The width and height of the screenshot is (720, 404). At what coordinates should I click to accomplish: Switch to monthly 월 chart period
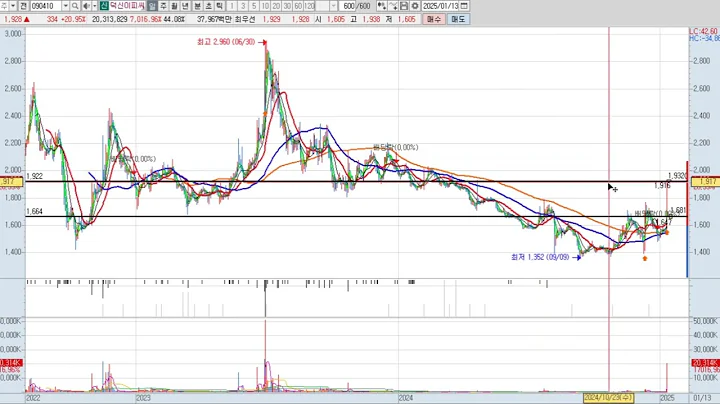tap(174, 6)
